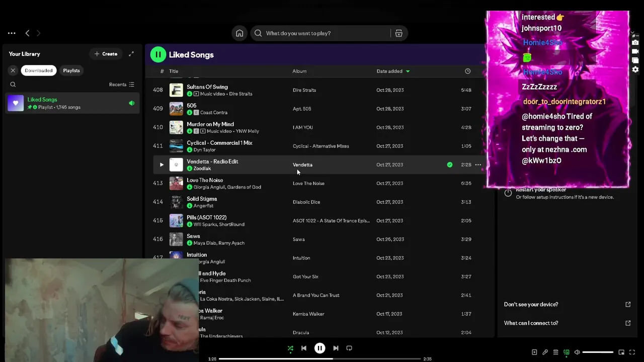Select Murder on My Mind track
Screen dimensions: 644x362
coord(210,124)
